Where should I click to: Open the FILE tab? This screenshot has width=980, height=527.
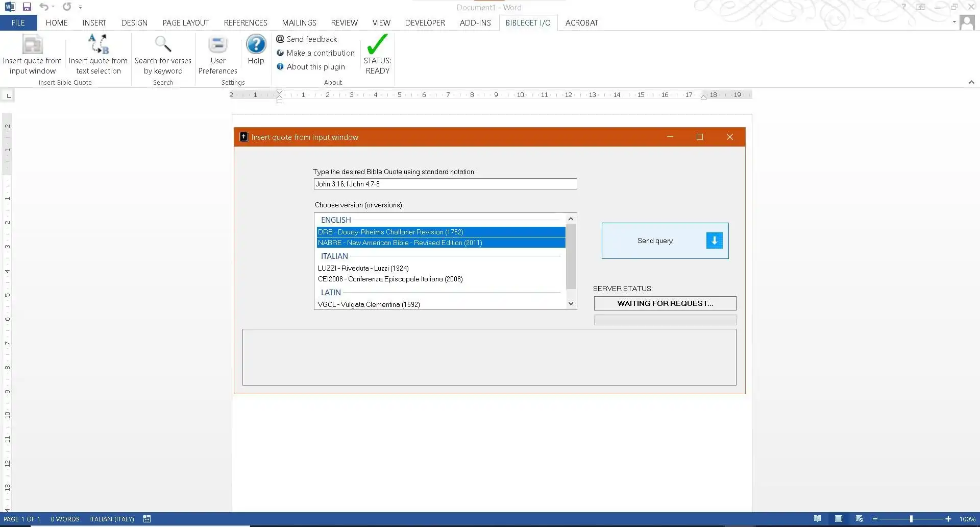coord(18,22)
